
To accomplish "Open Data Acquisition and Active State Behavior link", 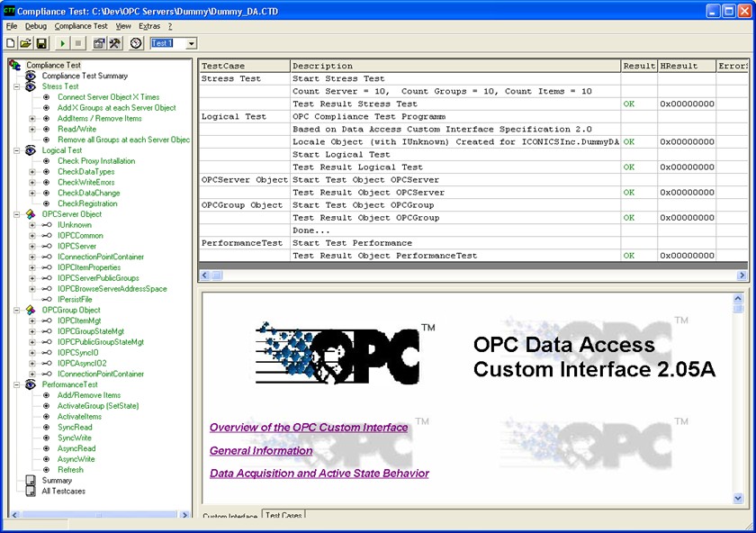I will point(319,474).
